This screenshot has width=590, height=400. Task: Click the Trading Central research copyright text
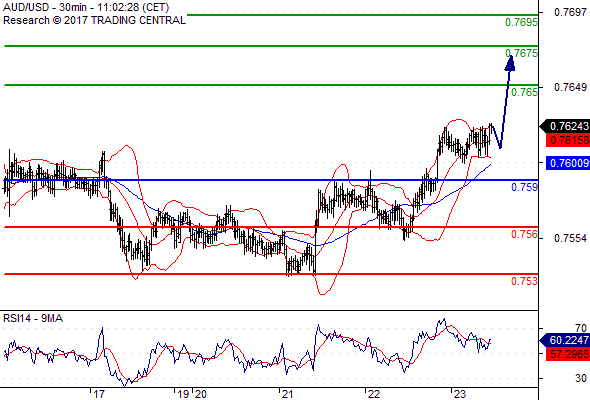tap(94, 20)
